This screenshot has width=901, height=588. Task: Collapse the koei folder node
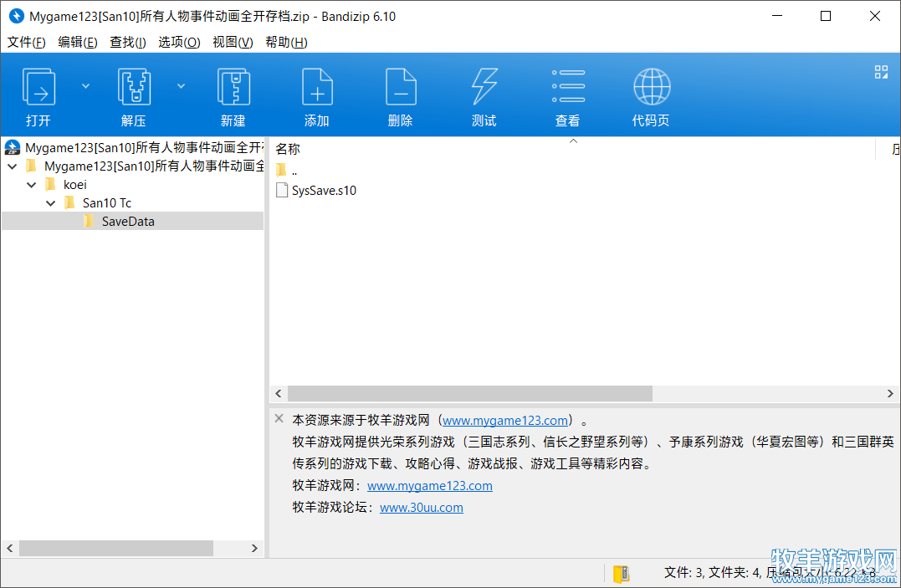coord(32,185)
